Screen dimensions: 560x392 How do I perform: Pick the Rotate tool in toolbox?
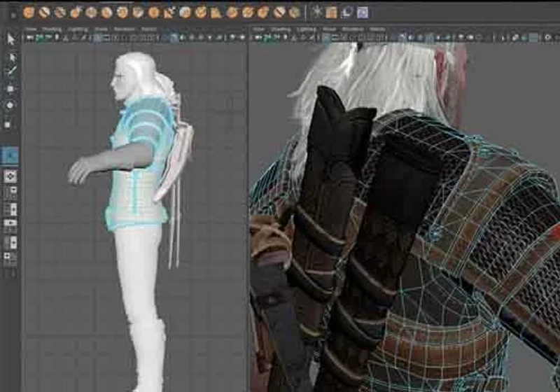coord(10,105)
